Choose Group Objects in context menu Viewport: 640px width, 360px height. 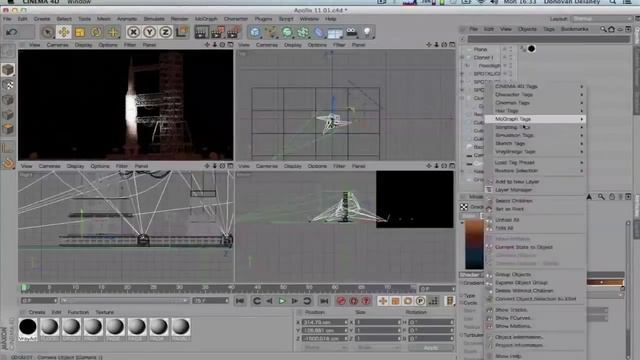535,274
